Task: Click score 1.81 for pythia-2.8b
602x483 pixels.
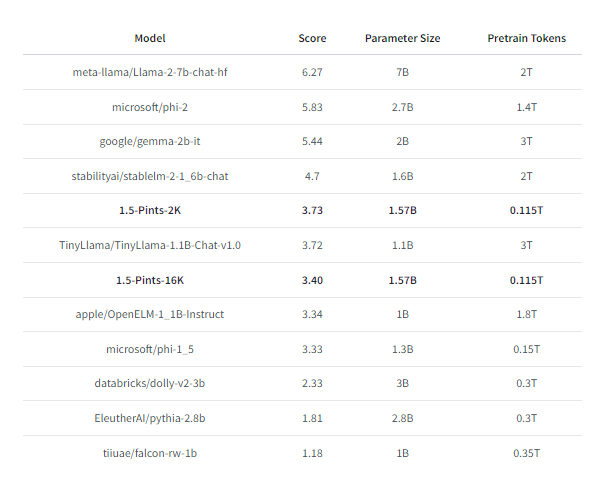Action: [x=312, y=418]
